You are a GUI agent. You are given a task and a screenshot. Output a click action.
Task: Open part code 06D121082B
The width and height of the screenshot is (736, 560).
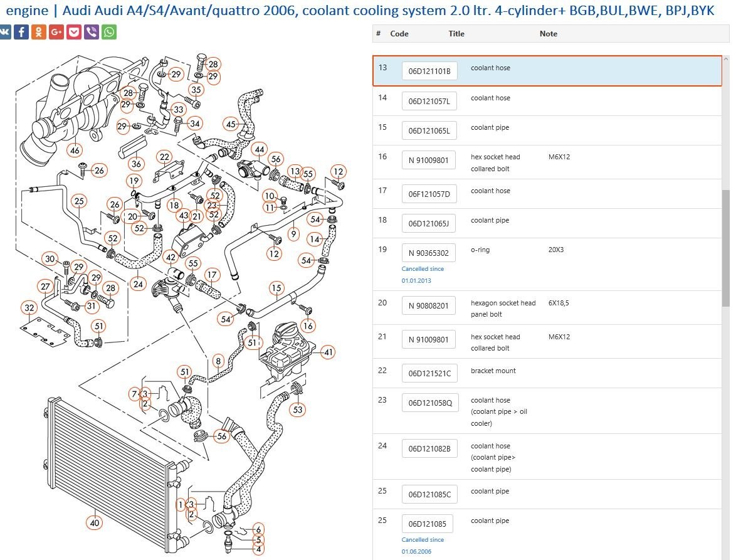coord(429,448)
